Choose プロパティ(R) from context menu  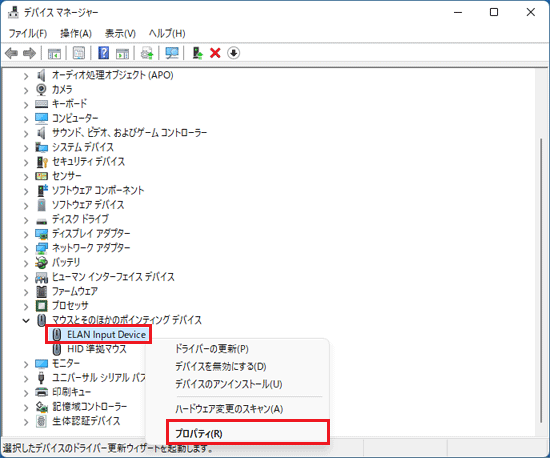tap(199, 433)
